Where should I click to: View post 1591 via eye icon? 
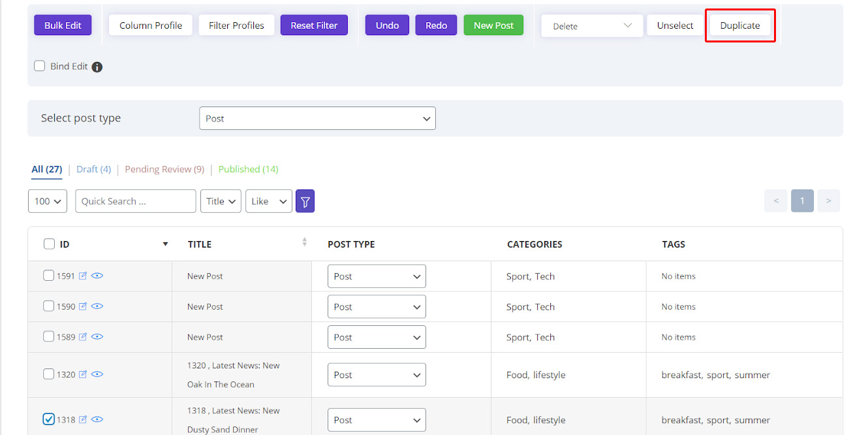[97, 276]
